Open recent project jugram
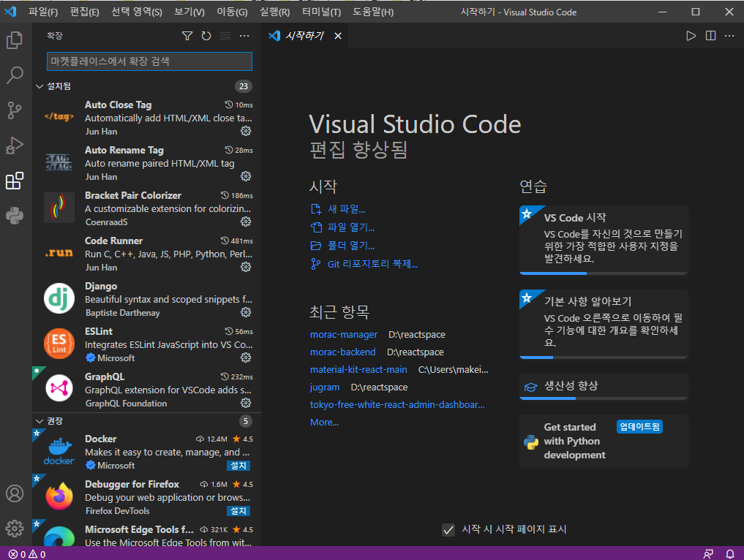Image resolution: width=744 pixels, height=560 pixels. [x=325, y=387]
